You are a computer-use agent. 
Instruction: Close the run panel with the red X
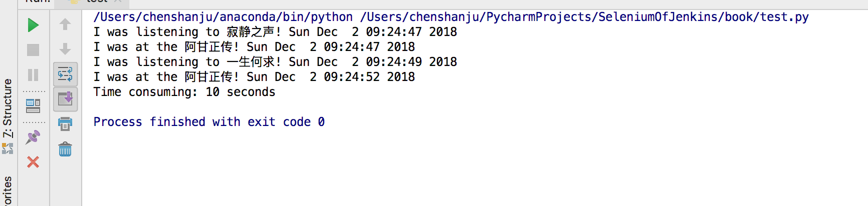click(33, 162)
